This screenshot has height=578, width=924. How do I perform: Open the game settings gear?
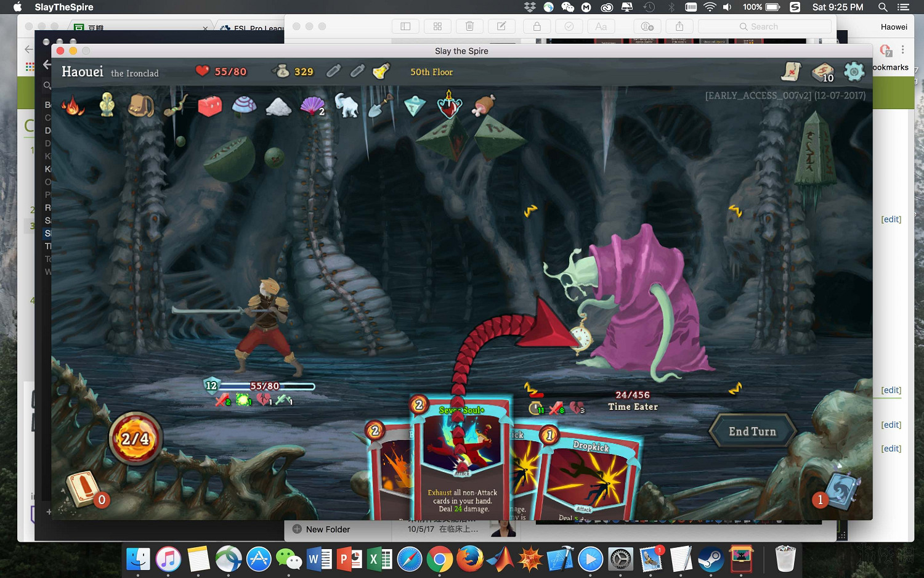click(854, 71)
